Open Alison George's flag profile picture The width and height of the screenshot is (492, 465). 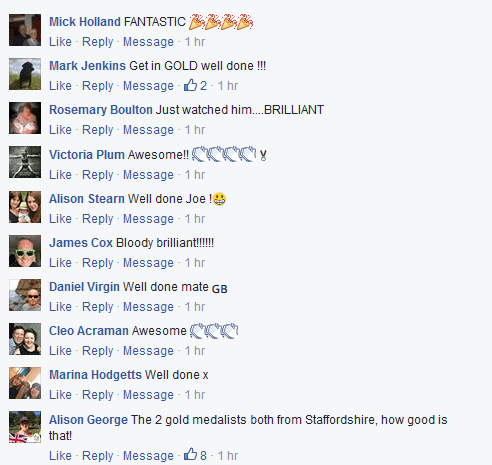point(25,427)
